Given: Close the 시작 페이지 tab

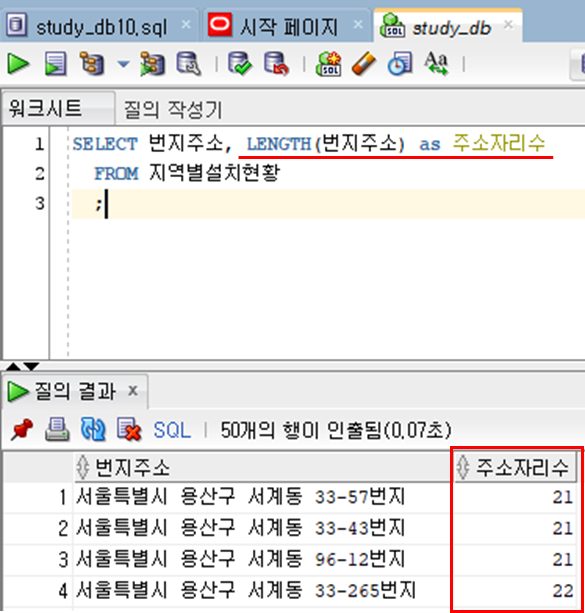Looking at the screenshot, I should point(357,25).
